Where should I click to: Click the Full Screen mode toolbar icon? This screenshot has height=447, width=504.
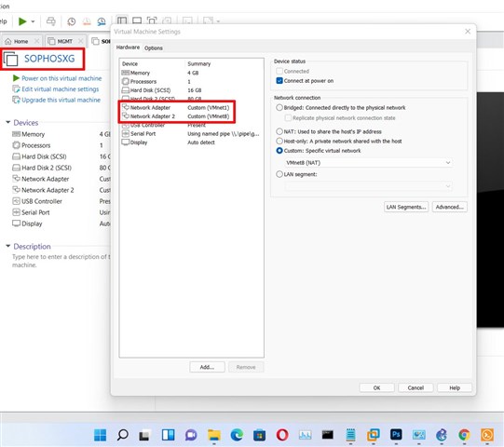pos(152,21)
